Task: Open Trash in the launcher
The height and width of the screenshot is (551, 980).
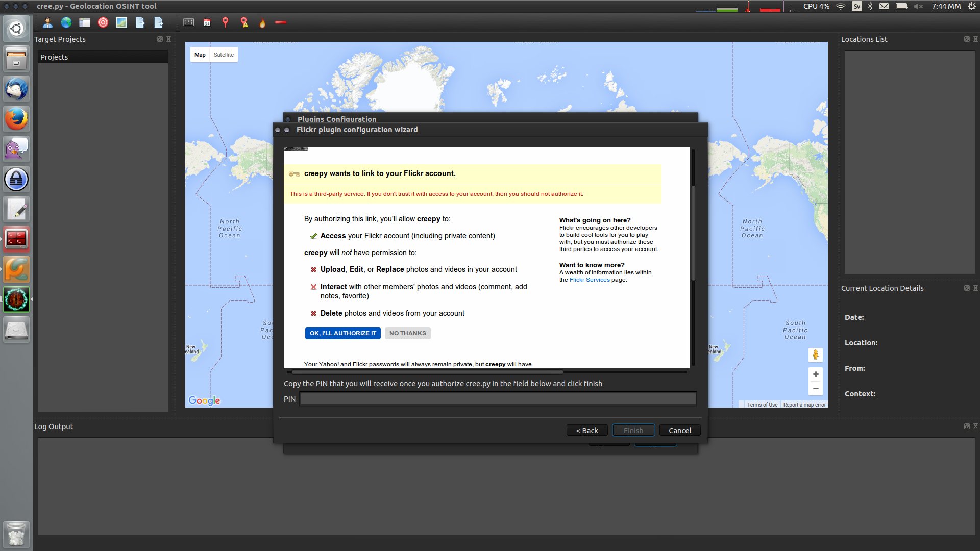Action: tap(16, 534)
